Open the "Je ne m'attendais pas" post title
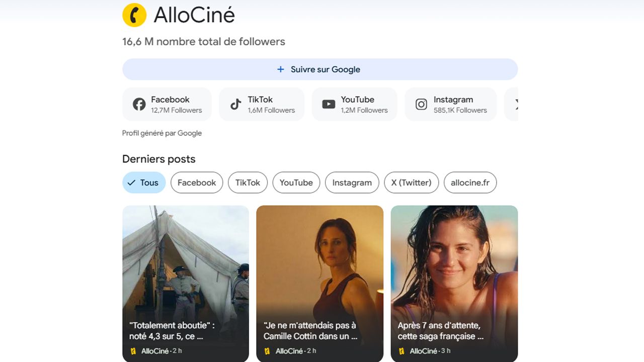Viewport: 644px width, 362px height. pyautogui.click(x=310, y=331)
